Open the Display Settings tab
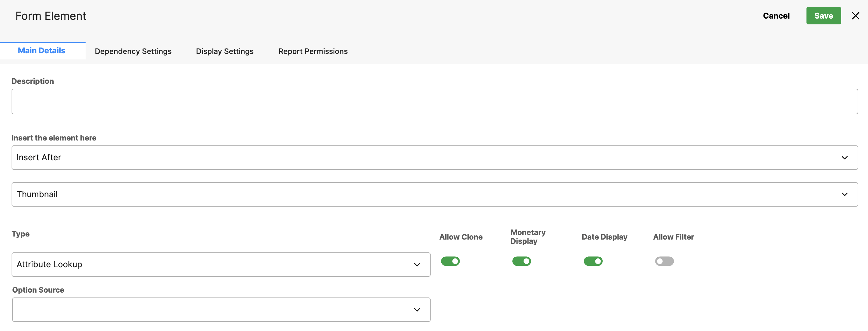This screenshot has width=868, height=331. tap(225, 51)
